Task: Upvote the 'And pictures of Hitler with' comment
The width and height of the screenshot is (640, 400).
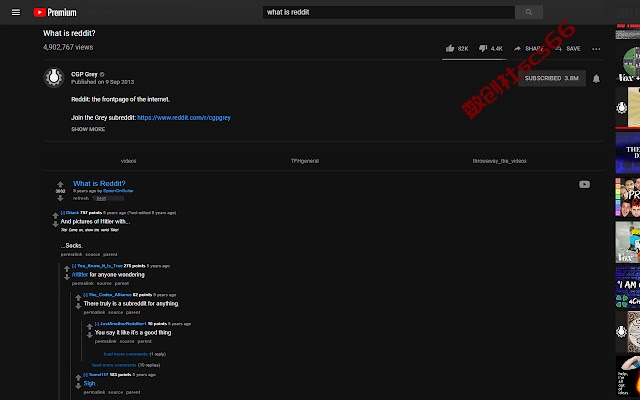Action: click(55, 215)
